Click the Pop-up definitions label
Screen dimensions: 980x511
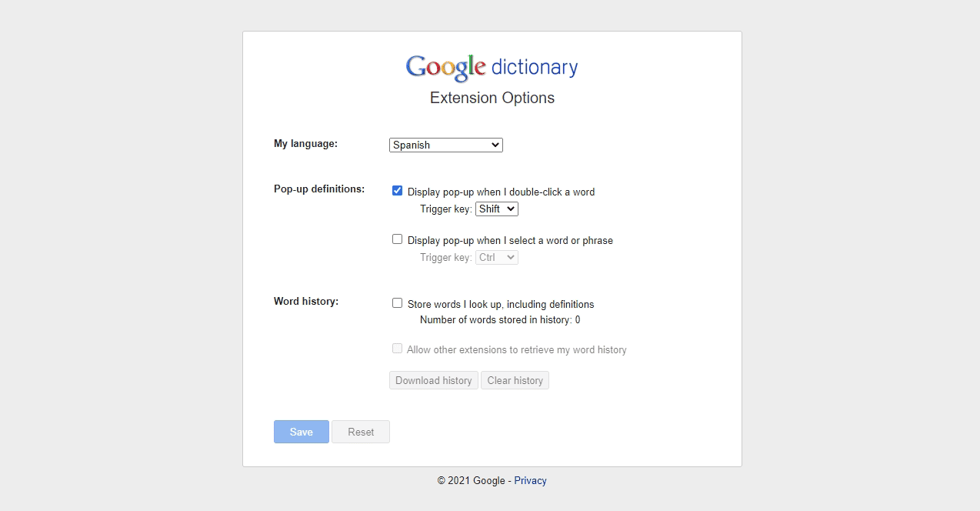[319, 189]
